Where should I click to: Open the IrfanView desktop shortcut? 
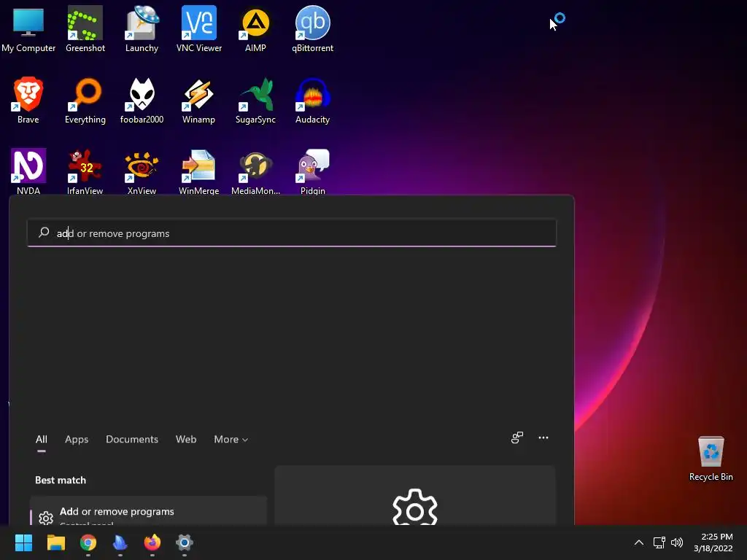[85, 171]
